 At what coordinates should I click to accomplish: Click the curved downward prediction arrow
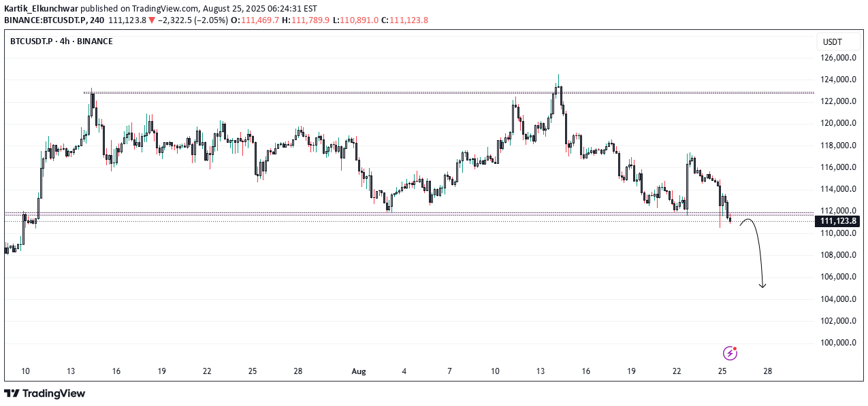click(758, 250)
